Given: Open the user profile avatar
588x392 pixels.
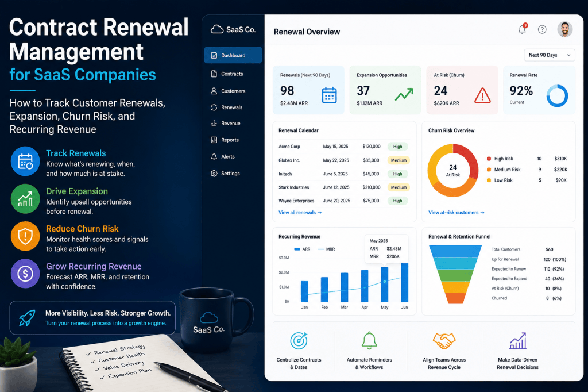Looking at the screenshot, I should pyautogui.click(x=565, y=29).
